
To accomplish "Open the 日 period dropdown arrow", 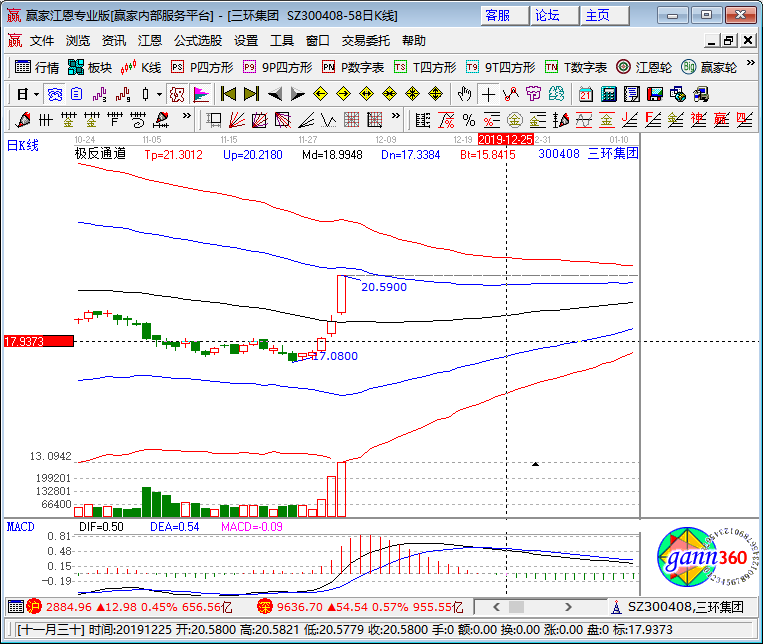I will pos(36,94).
